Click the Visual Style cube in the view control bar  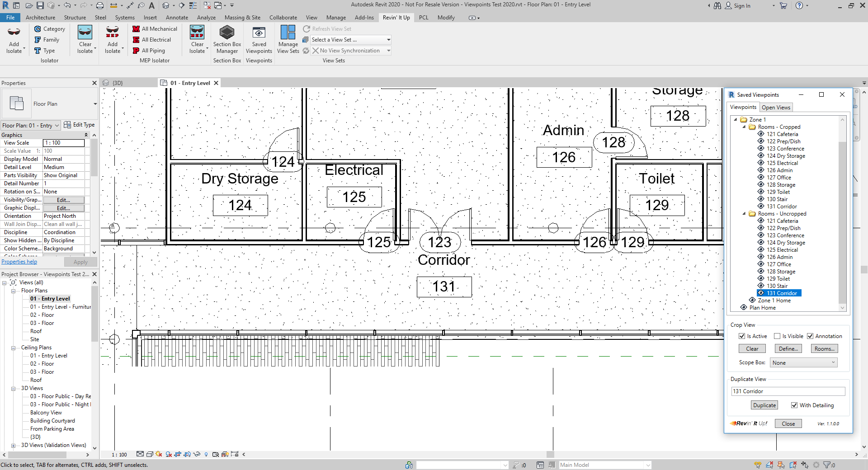tap(149, 454)
